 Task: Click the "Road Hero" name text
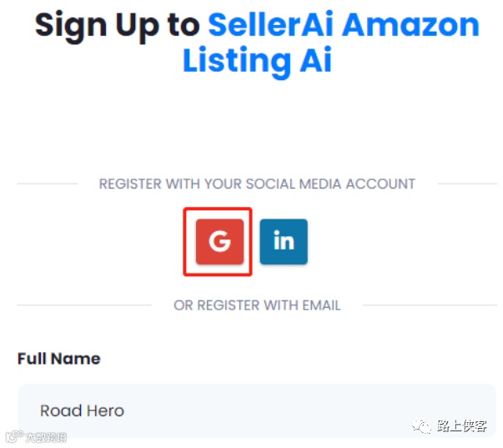[x=82, y=410]
